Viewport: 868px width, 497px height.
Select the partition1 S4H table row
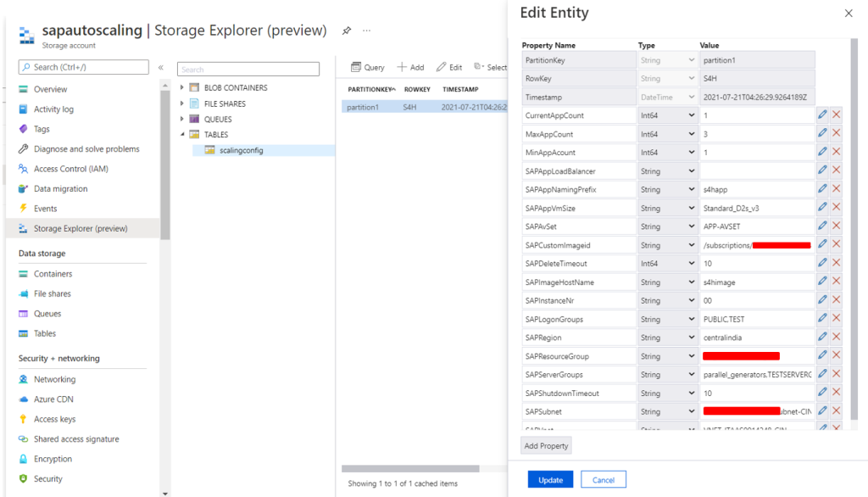coord(425,107)
